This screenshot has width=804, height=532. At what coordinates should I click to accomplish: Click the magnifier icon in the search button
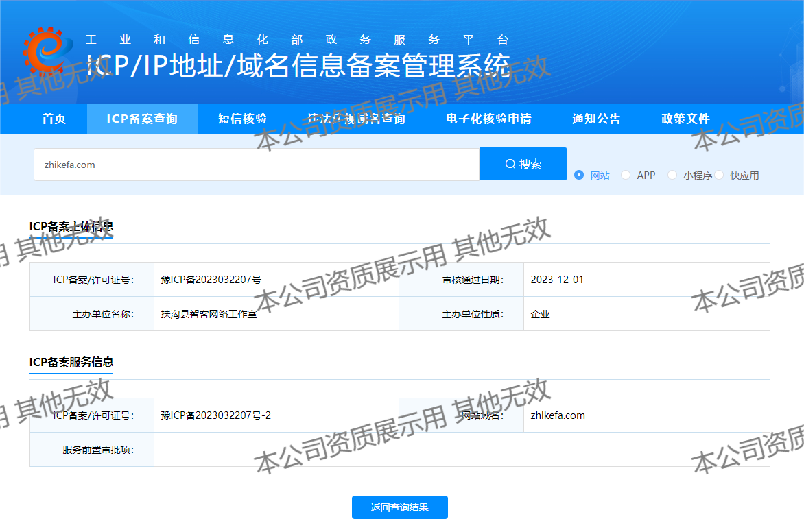(510, 164)
